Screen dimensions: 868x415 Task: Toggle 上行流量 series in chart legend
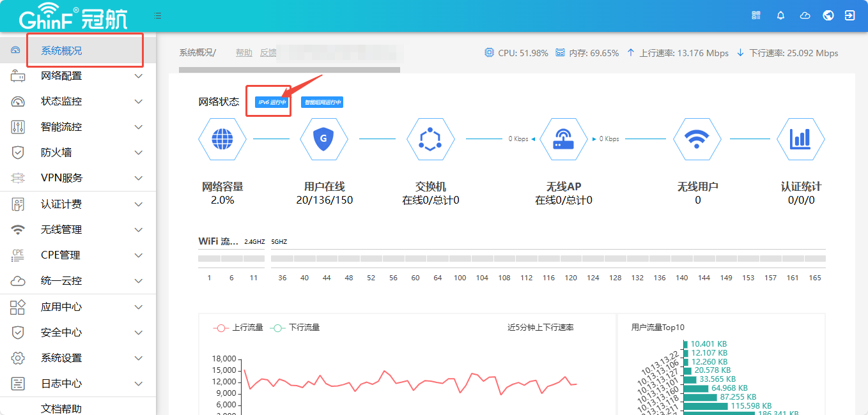238,328
